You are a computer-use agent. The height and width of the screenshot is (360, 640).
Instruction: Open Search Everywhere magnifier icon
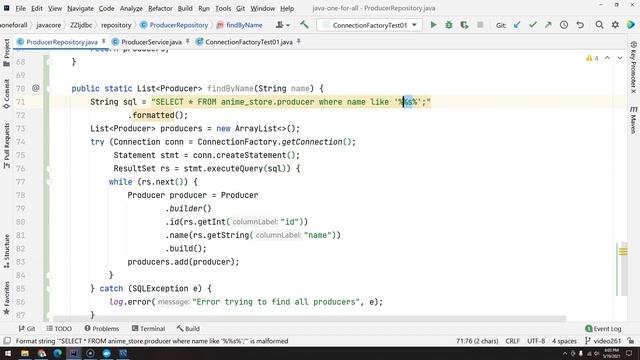click(x=599, y=25)
